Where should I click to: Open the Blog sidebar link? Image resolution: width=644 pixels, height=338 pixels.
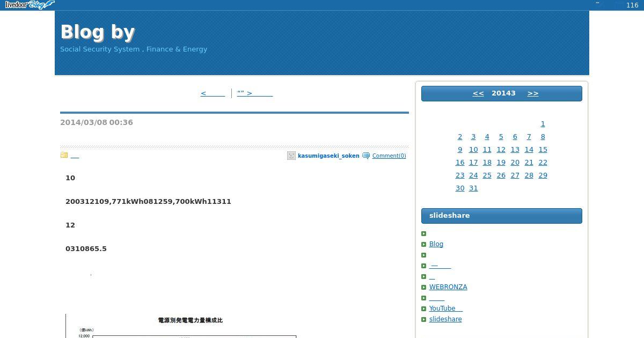(436, 244)
